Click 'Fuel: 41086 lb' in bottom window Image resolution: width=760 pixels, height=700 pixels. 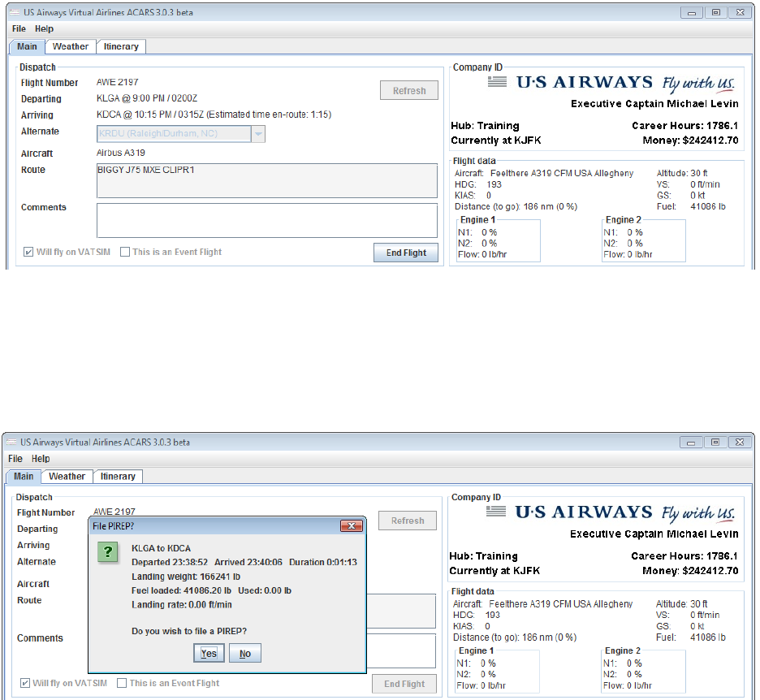point(691,637)
